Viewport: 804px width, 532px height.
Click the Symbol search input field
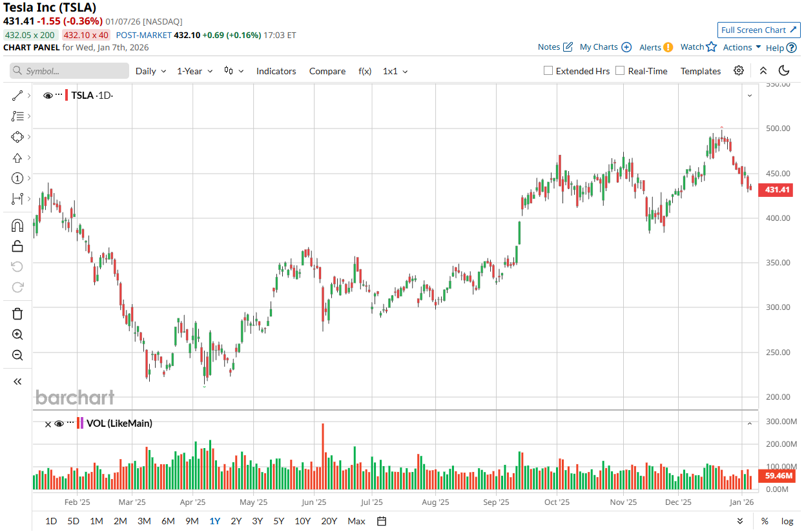[70, 71]
